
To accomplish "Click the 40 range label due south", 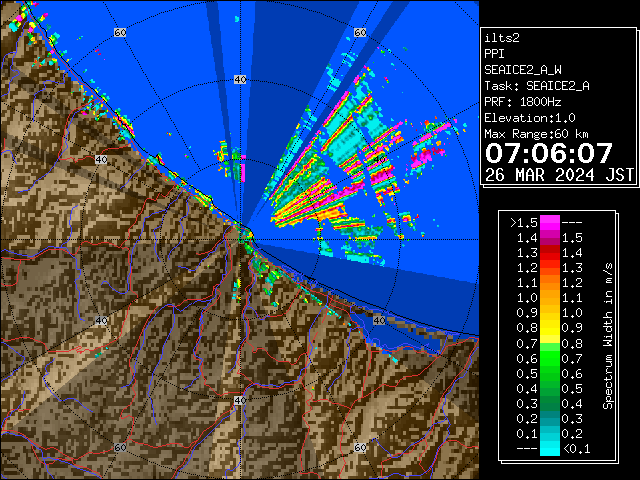I will pyautogui.click(x=240, y=400).
